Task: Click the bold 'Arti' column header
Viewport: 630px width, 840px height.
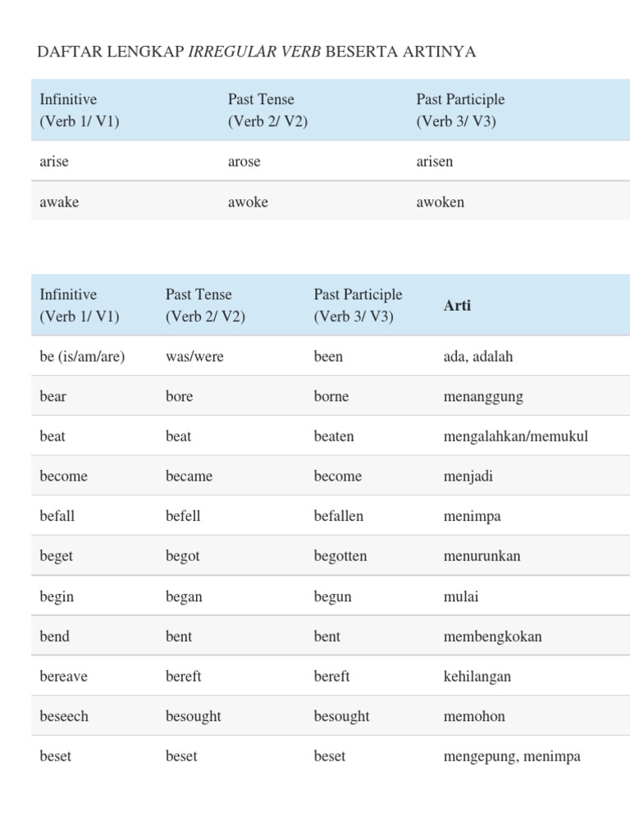Action: coord(457,306)
